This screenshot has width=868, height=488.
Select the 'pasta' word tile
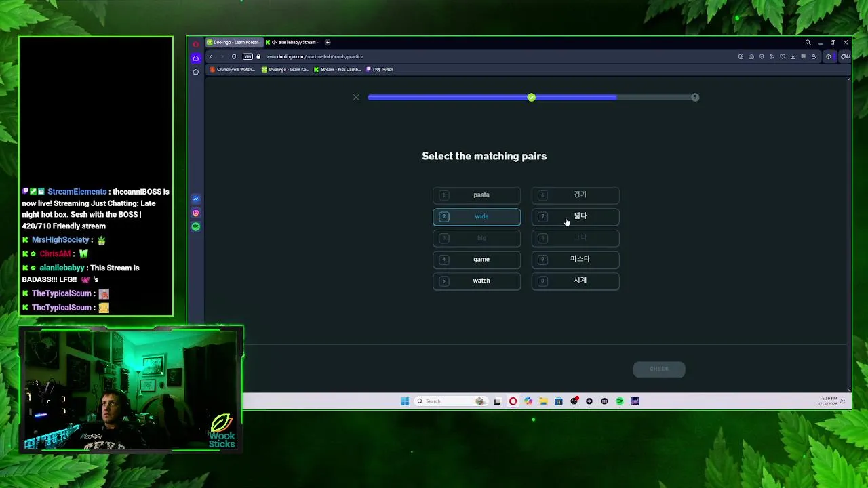(x=477, y=195)
